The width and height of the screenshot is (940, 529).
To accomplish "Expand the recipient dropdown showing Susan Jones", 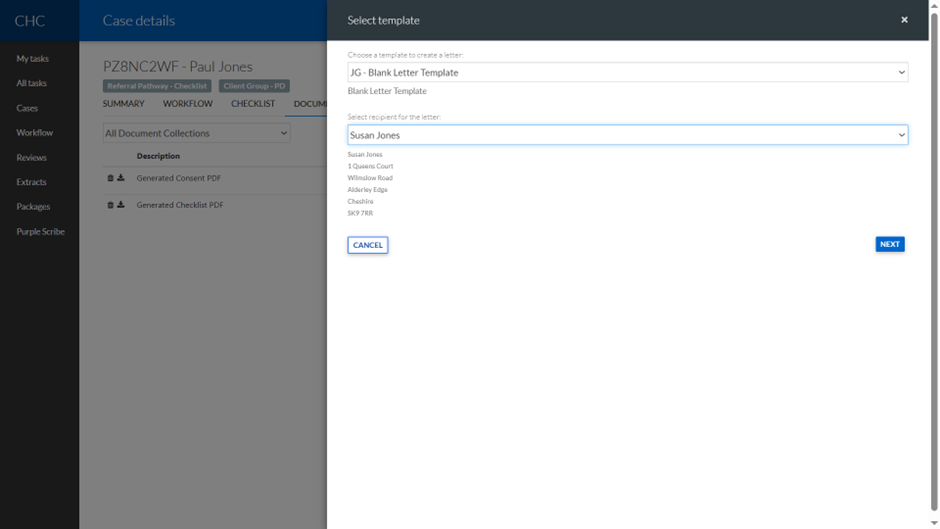I will (627, 135).
